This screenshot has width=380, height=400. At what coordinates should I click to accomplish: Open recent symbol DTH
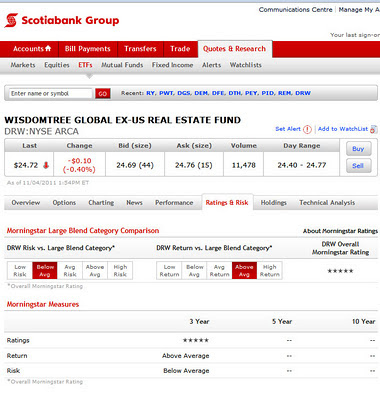235,93
